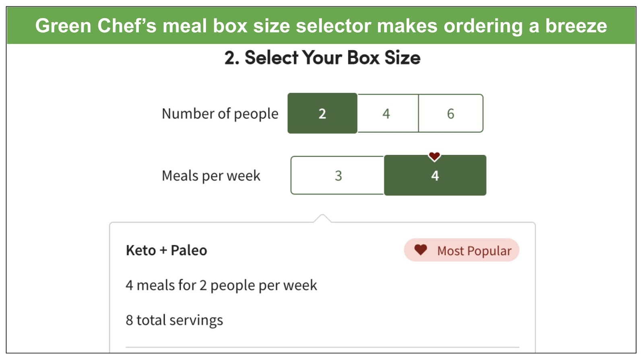Click divider line below 8 total servings
Image resolution: width=644 pixels, height=362 pixels.
point(322,347)
